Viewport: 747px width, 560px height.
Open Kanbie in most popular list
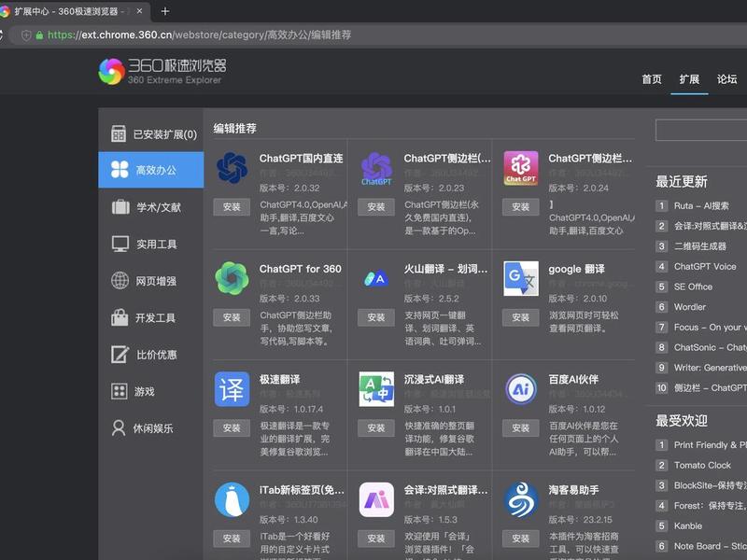[688, 525]
